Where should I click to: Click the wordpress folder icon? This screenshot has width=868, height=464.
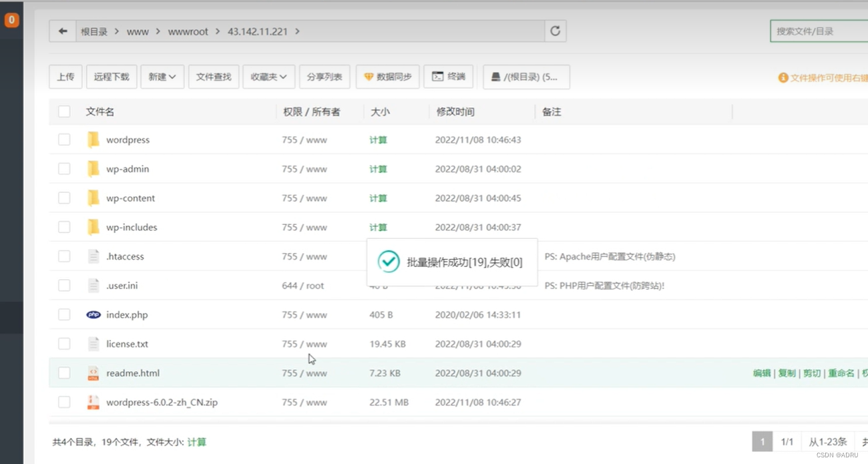93,140
